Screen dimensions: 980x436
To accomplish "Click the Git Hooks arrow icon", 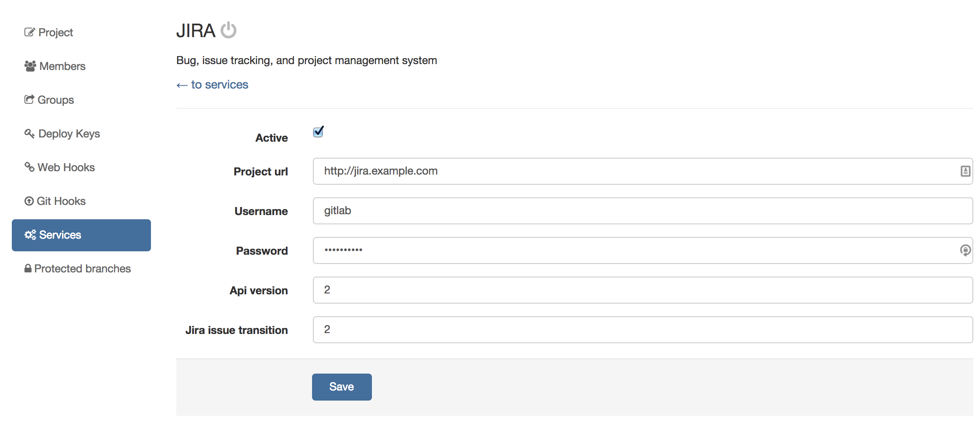I will pyautogui.click(x=29, y=200).
